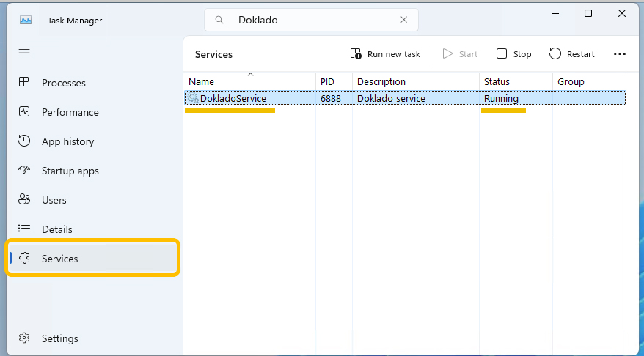Screen dimensions: 644x356
Task: Click the Settings gear icon
Action: click(24, 338)
